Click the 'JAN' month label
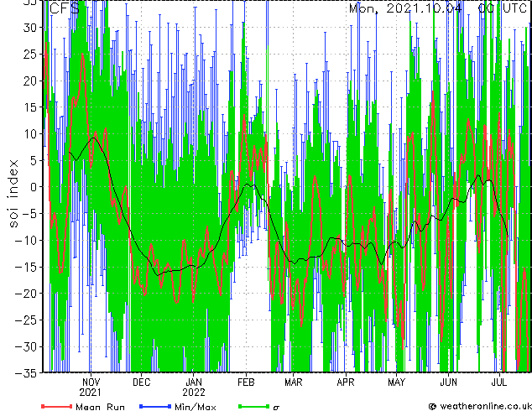532x411 pixels. [x=194, y=382]
